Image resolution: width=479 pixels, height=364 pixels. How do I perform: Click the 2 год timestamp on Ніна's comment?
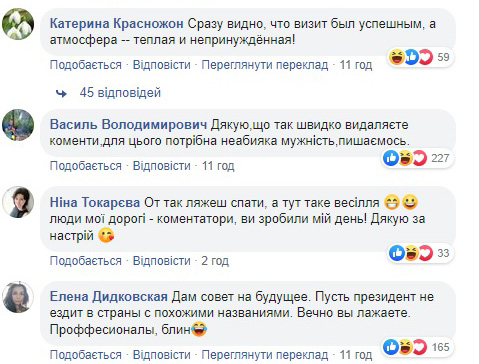coord(215,261)
